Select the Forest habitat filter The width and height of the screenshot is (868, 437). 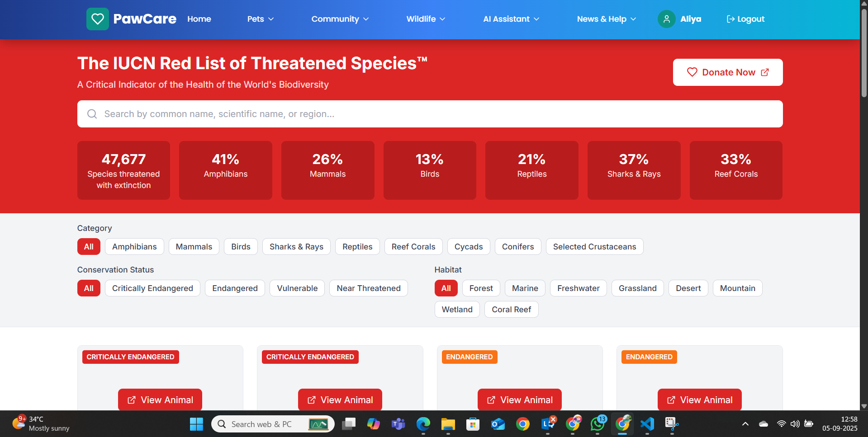click(x=481, y=288)
